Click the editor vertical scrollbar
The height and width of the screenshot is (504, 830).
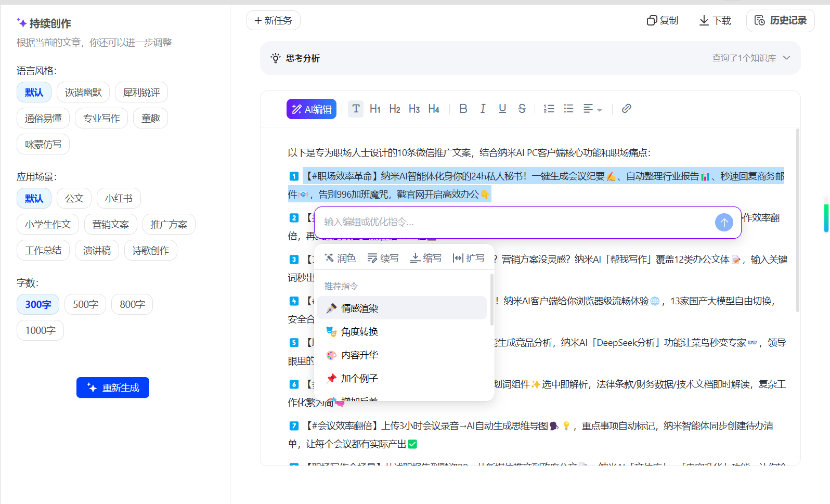797,221
